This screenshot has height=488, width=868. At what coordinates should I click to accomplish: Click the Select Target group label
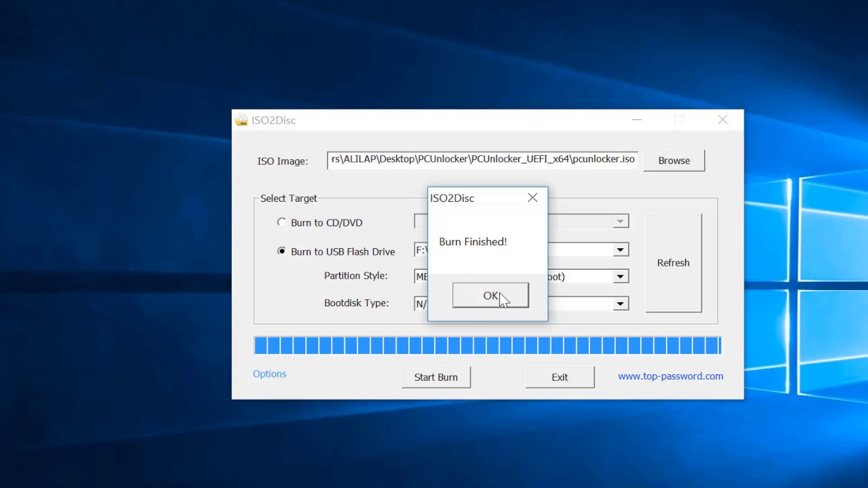pyautogui.click(x=289, y=199)
